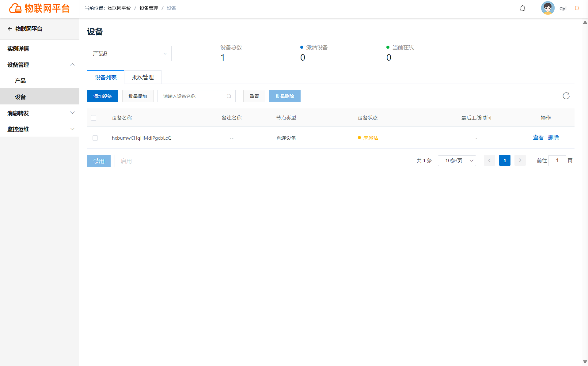Click the 批量删除 button

pyautogui.click(x=285, y=96)
